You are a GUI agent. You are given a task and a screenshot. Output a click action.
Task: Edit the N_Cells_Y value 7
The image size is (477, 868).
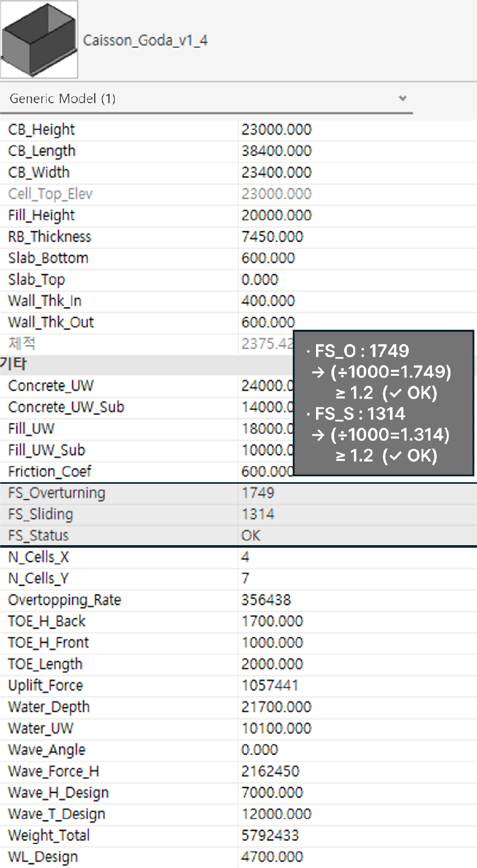(x=245, y=578)
